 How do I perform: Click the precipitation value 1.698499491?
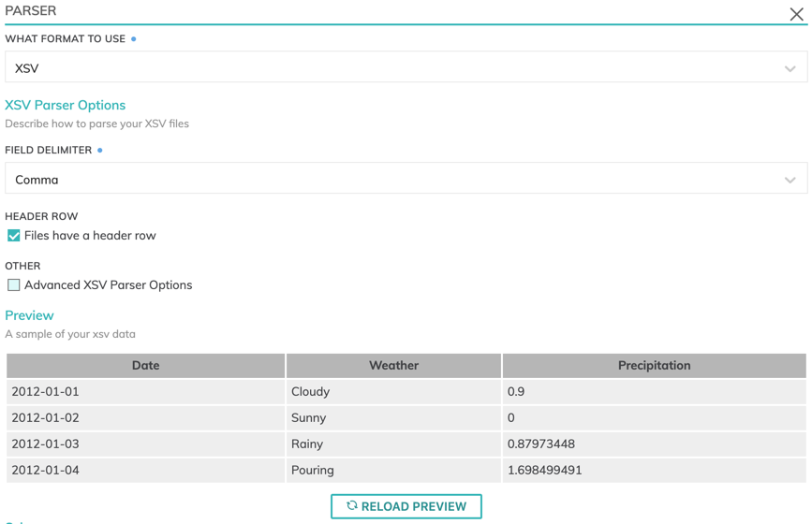coord(654,471)
